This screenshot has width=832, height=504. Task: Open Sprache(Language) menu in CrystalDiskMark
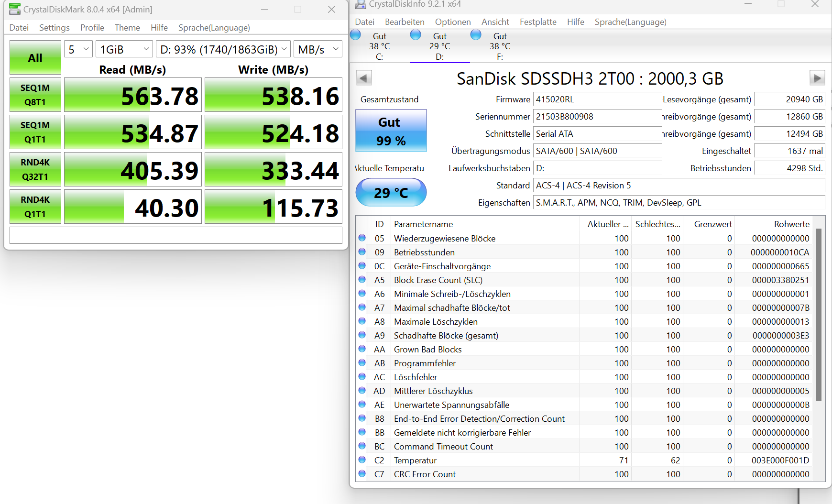pos(214,28)
